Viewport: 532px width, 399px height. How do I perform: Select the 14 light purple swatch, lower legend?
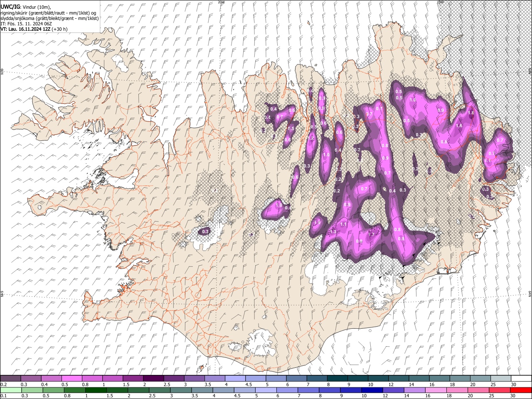tap(414, 390)
